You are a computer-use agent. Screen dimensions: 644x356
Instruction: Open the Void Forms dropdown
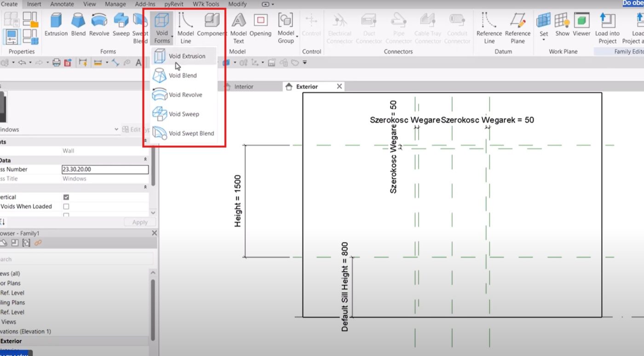[162, 29]
